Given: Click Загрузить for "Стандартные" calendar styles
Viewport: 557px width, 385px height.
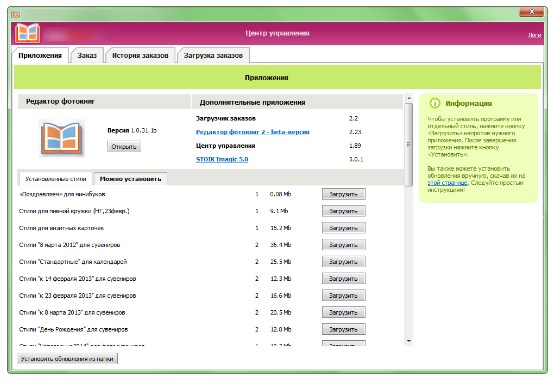Looking at the screenshot, I should coord(344,261).
